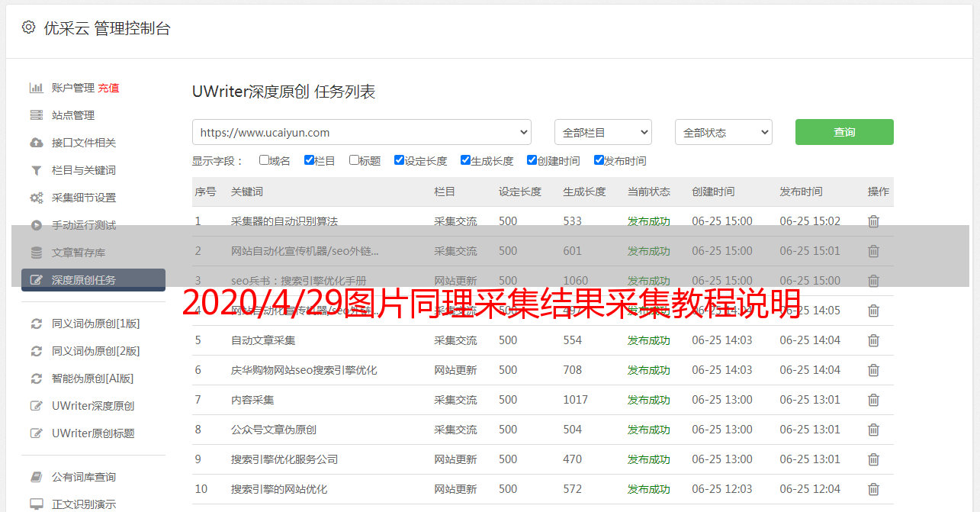Click the green 查询 button

click(x=844, y=132)
